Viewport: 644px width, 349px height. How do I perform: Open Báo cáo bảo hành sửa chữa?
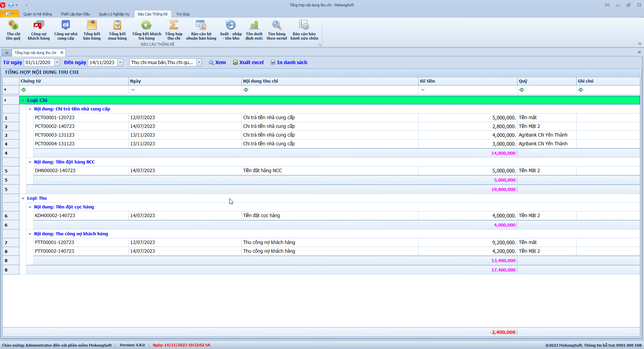coord(304,30)
